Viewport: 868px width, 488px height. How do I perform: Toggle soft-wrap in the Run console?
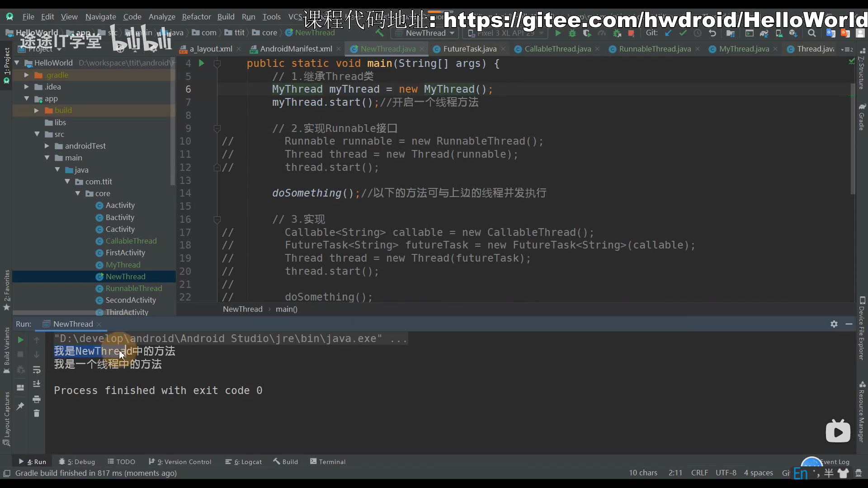coord(37,370)
